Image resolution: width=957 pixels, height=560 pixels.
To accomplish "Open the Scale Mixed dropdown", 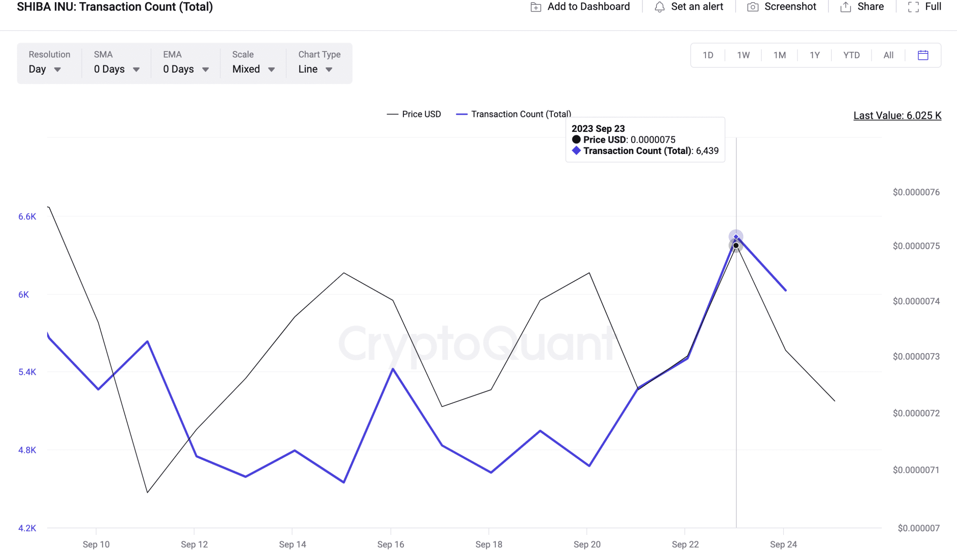I will [253, 70].
